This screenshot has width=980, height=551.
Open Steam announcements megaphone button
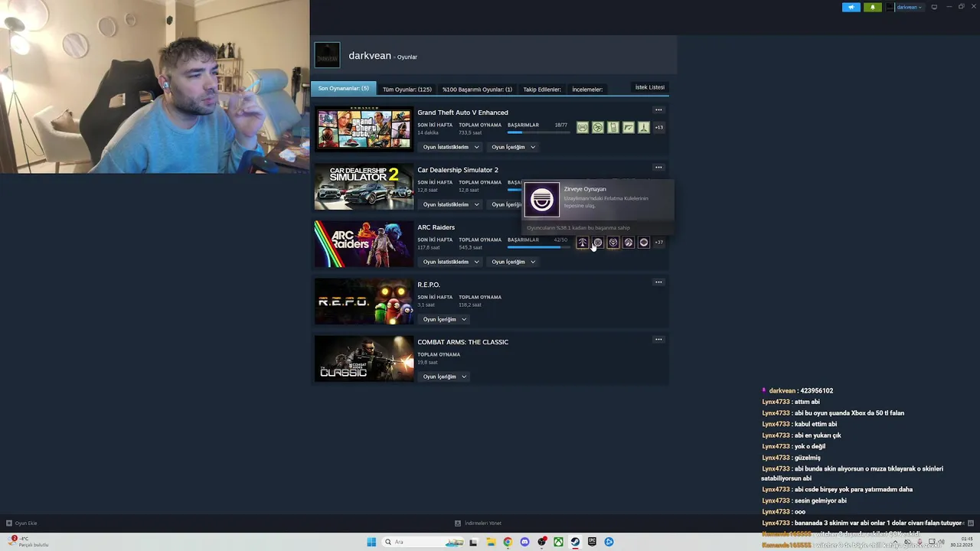[x=851, y=7]
